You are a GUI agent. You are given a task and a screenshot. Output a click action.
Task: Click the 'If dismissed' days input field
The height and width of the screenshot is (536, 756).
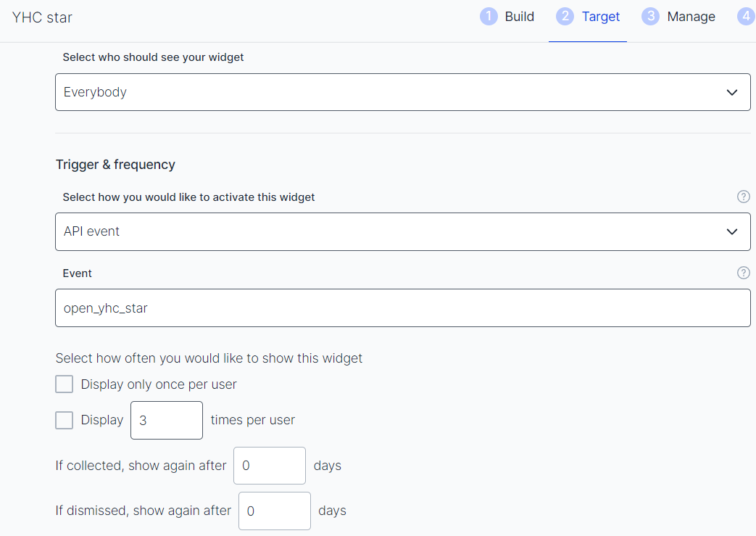point(275,511)
